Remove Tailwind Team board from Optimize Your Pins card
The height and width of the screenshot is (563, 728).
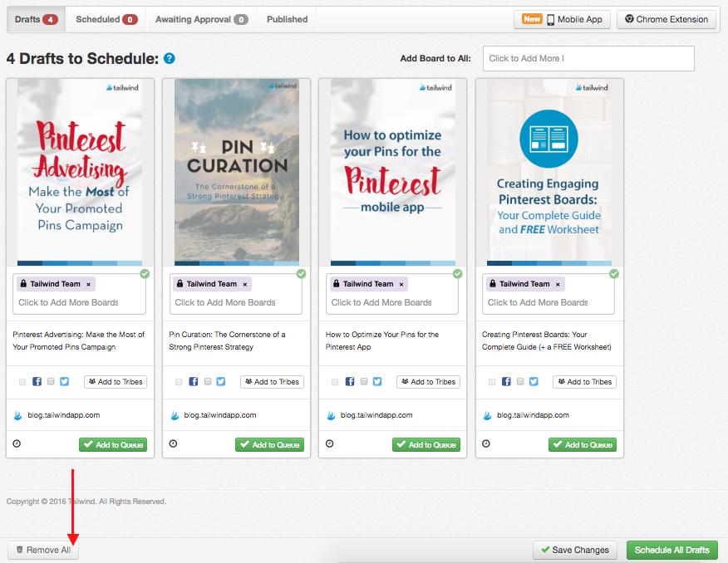point(401,284)
